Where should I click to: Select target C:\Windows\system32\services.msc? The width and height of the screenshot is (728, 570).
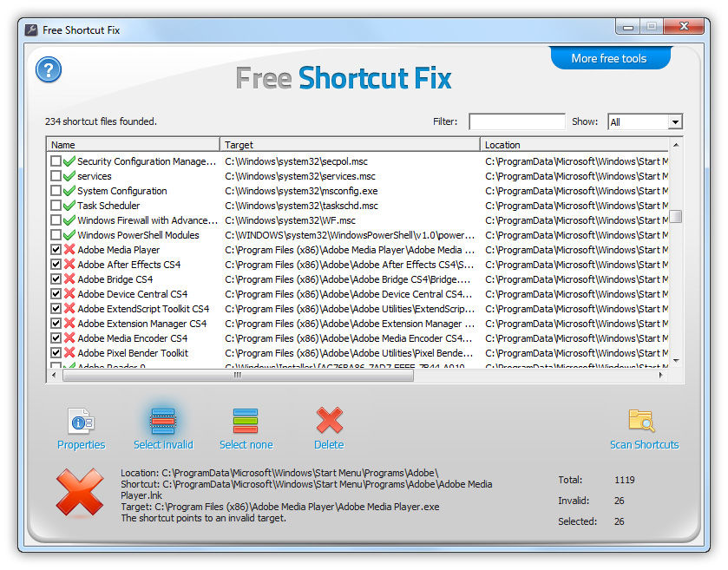(300, 176)
